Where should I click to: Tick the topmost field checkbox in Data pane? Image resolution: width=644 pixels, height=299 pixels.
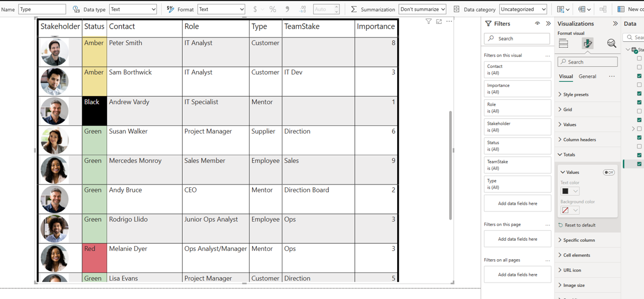coord(639,58)
